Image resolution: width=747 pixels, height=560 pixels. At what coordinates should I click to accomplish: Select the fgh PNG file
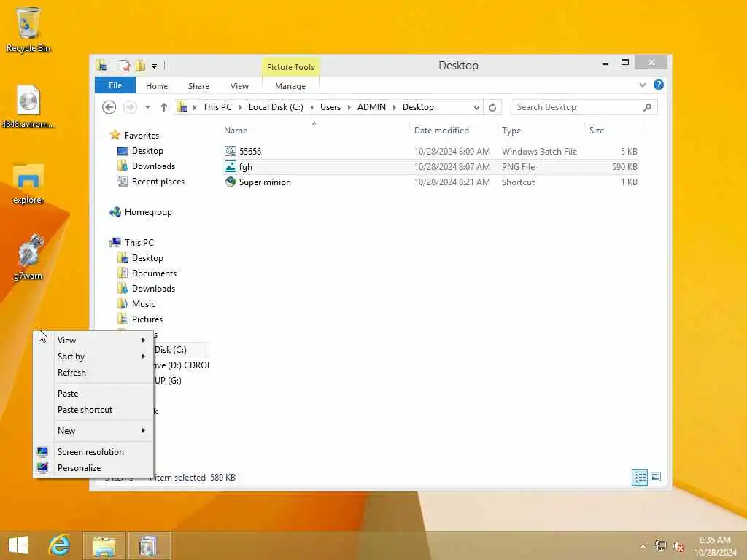[x=430, y=167]
